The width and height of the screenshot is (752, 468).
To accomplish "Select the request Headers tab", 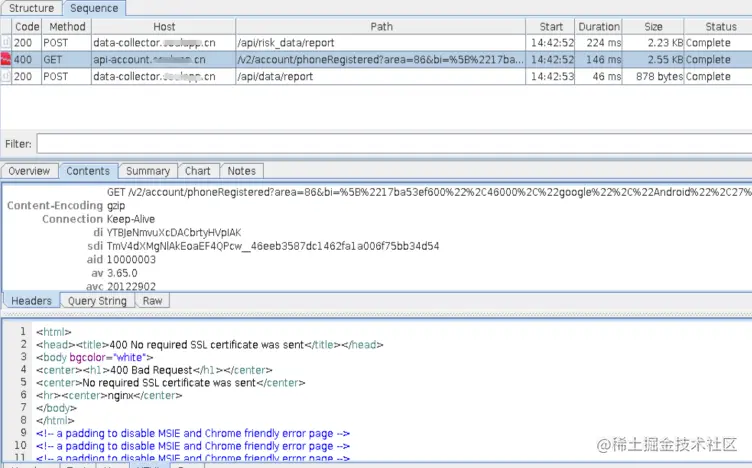I will 31,301.
